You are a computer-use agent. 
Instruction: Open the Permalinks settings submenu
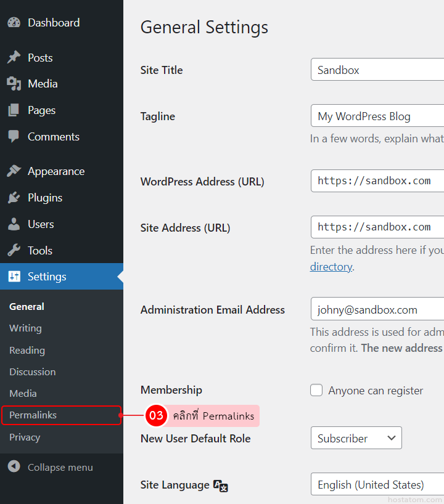(x=33, y=415)
